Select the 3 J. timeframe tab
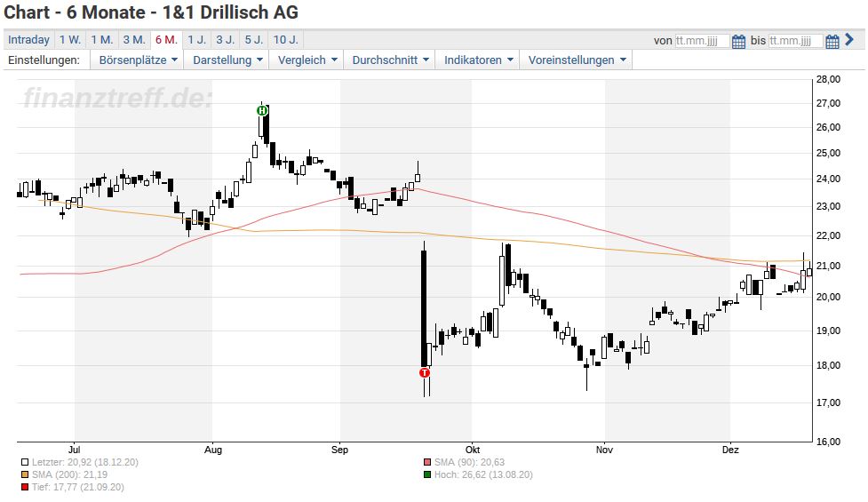This screenshot has height=502, width=868. click(x=226, y=40)
